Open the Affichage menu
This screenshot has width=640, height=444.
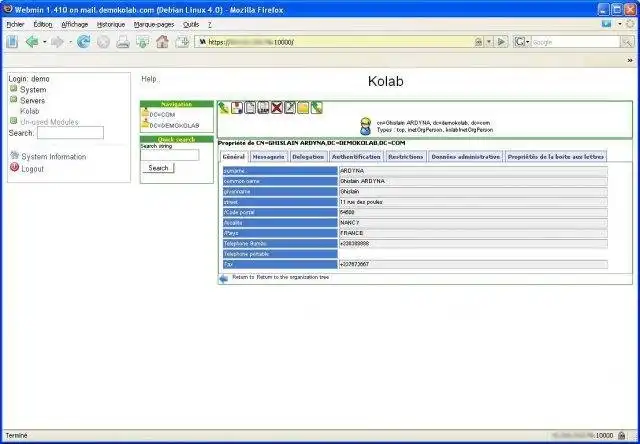click(75, 24)
